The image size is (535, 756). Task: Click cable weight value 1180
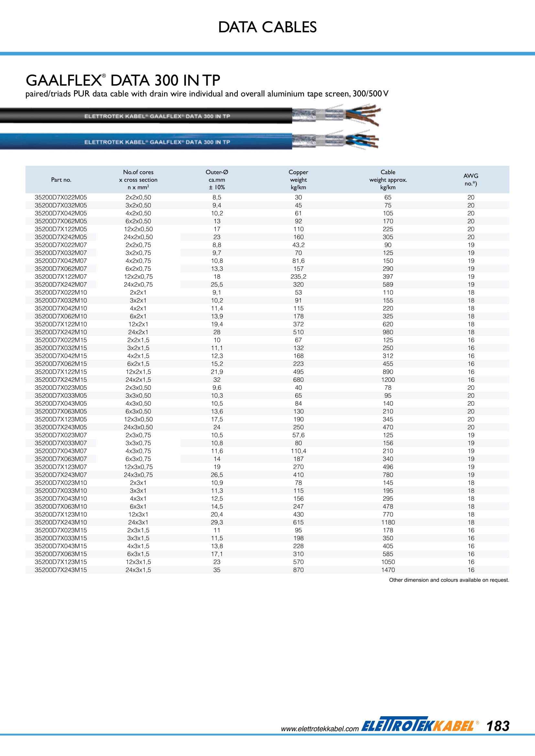(x=388, y=522)
